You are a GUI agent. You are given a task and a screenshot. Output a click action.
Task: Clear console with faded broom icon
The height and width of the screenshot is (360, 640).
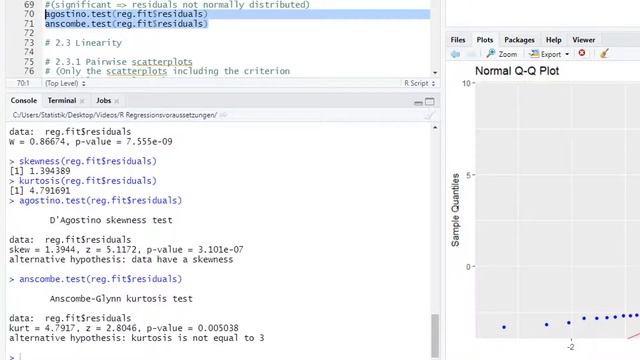[429, 116]
